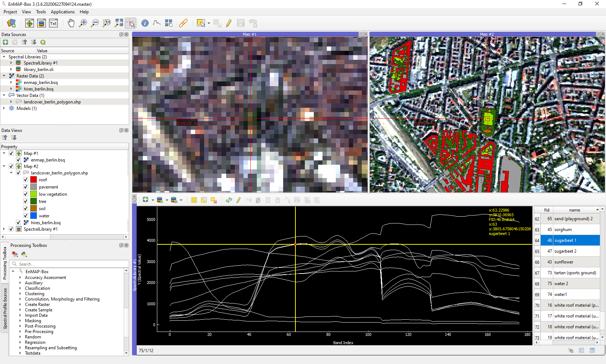Collapse the Raster Data (2) group

point(4,76)
